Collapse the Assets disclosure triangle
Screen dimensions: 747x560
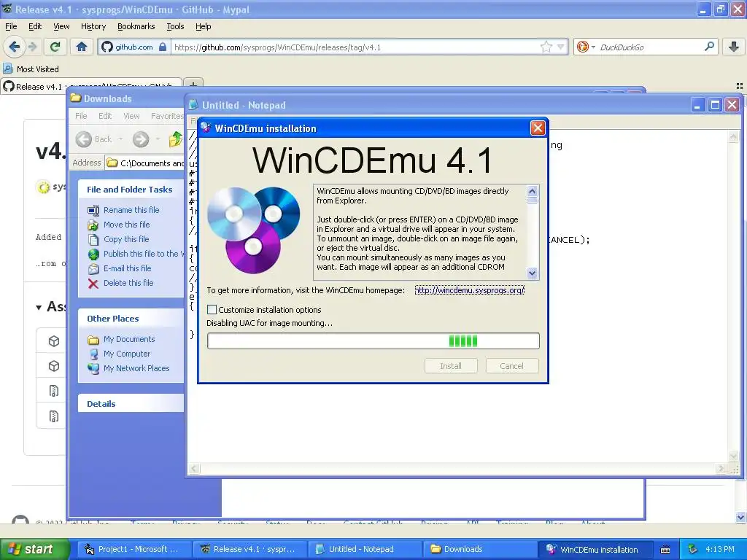click(x=39, y=307)
